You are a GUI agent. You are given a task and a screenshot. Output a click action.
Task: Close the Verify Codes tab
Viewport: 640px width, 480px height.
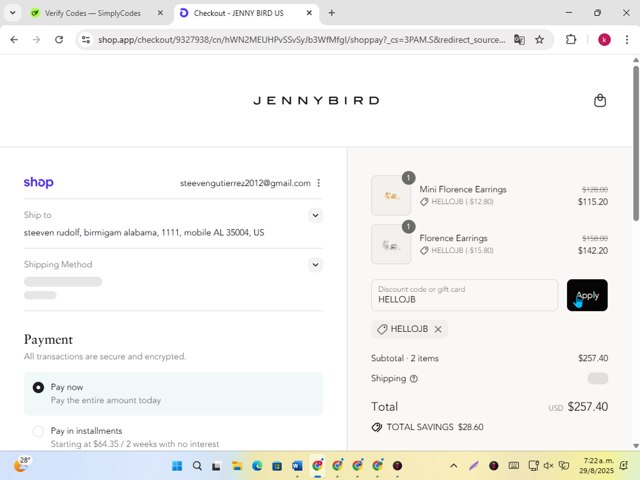160,13
